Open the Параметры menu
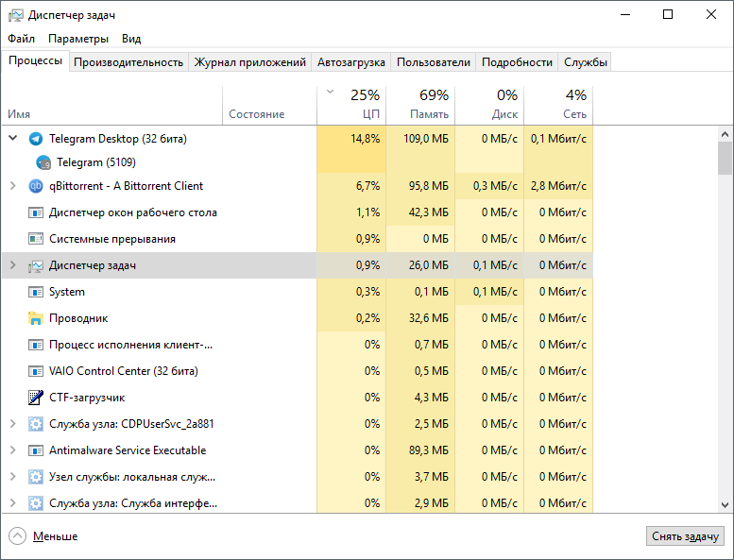Viewport: 734px width, 560px height. coord(78,39)
